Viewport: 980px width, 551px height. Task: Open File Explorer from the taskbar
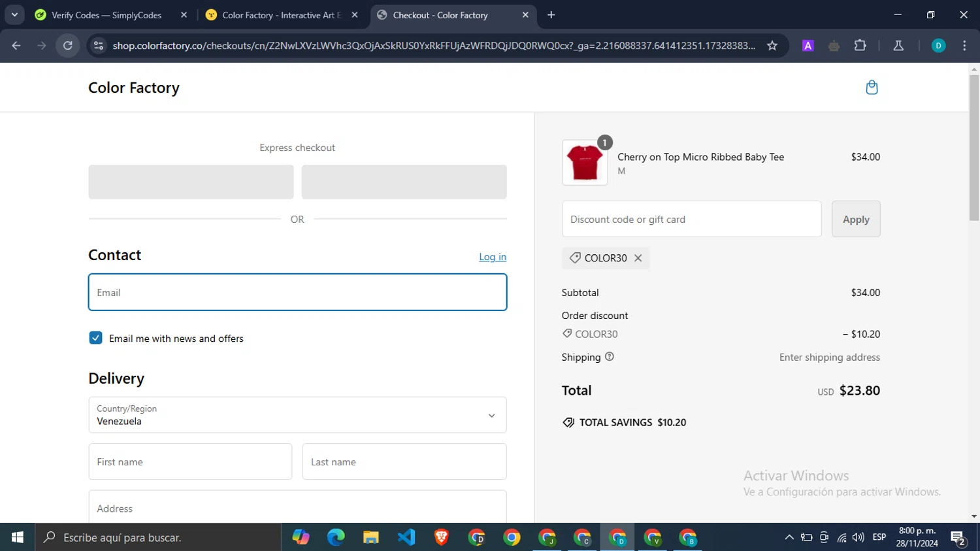(x=371, y=537)
